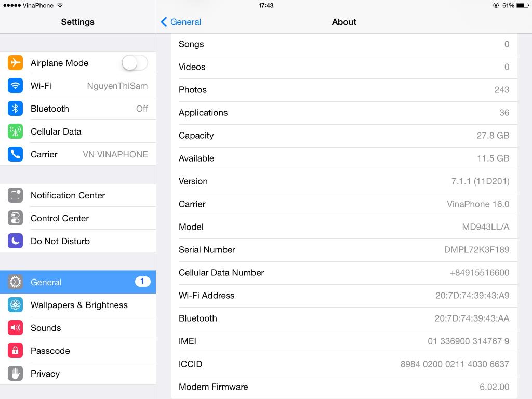Tap the Applications count 36
The height and width of the screenshot is (399, 532).
[504, 113]
